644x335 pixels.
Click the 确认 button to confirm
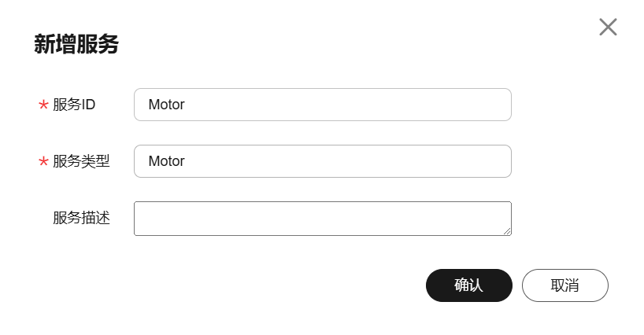coord(469,285)
